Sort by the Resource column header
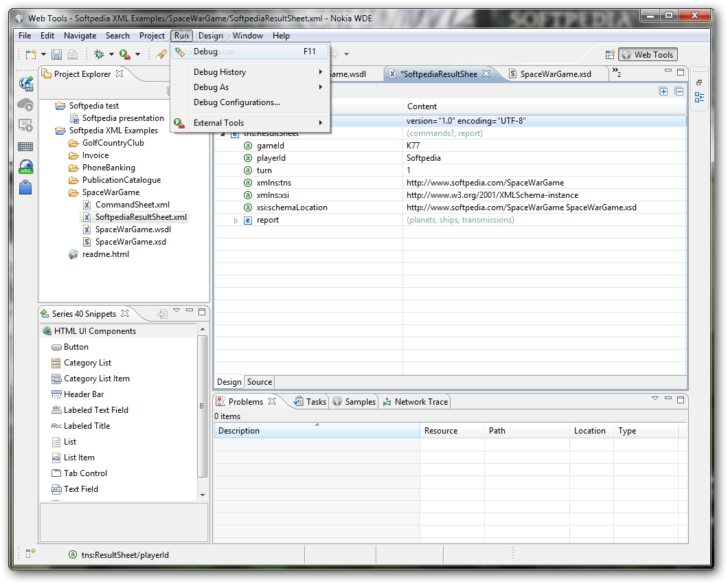The height and width of the screenshot is (584, 728). (x=452, y=431)
